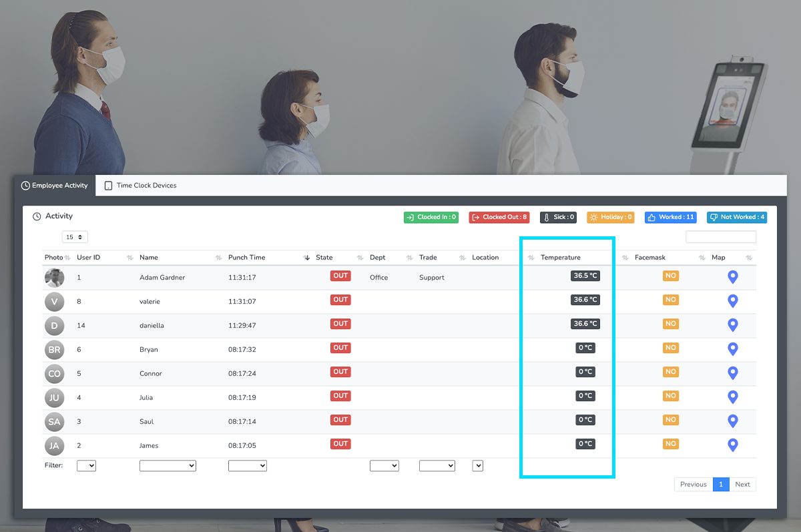Click the Worked : 11 blue badge
This screenshot has width=801, height=532.
(x=670, y=218)
